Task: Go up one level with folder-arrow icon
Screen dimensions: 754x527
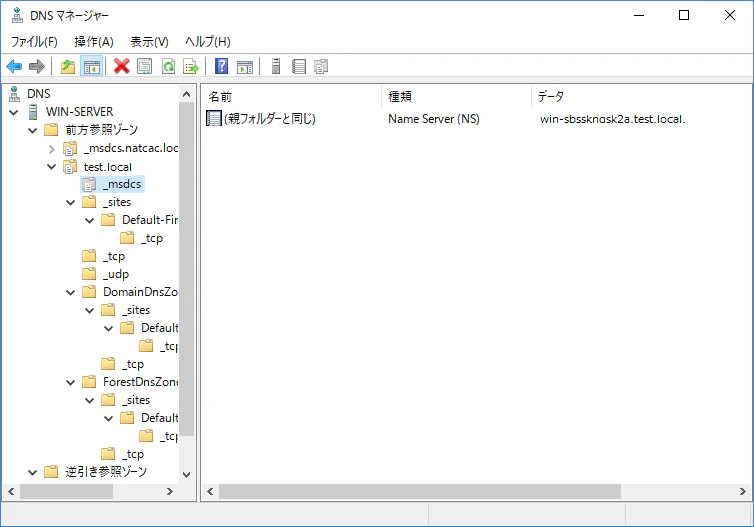Action: click(68, 66)
